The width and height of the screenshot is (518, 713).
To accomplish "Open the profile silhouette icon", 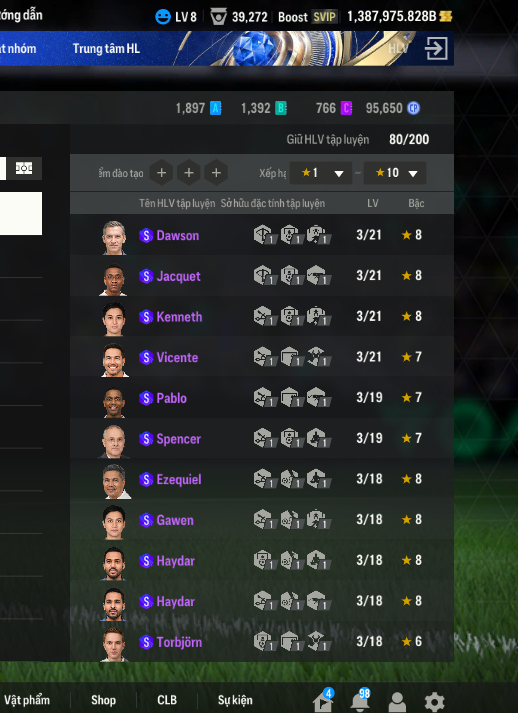I will coord(397,702).
